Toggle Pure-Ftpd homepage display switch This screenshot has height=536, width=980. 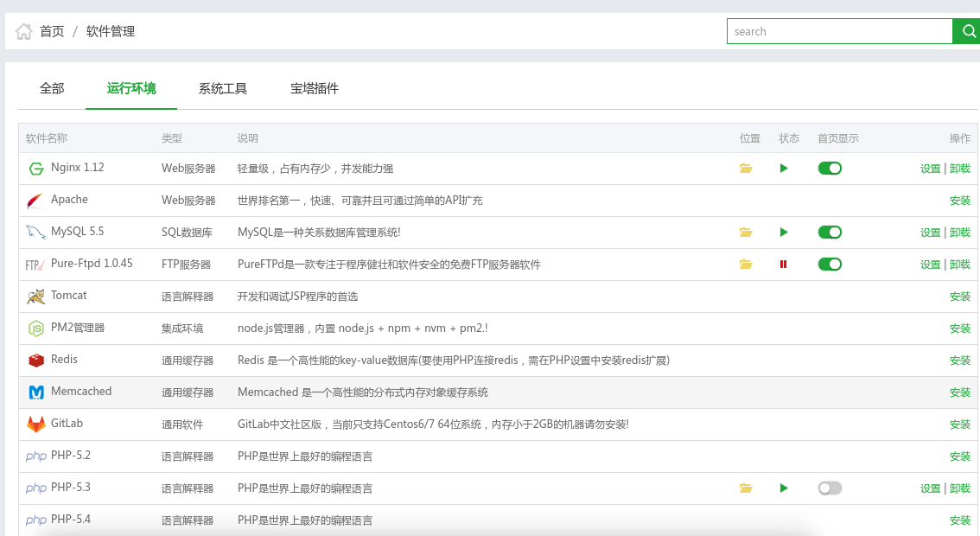click(x=830, y=264)
